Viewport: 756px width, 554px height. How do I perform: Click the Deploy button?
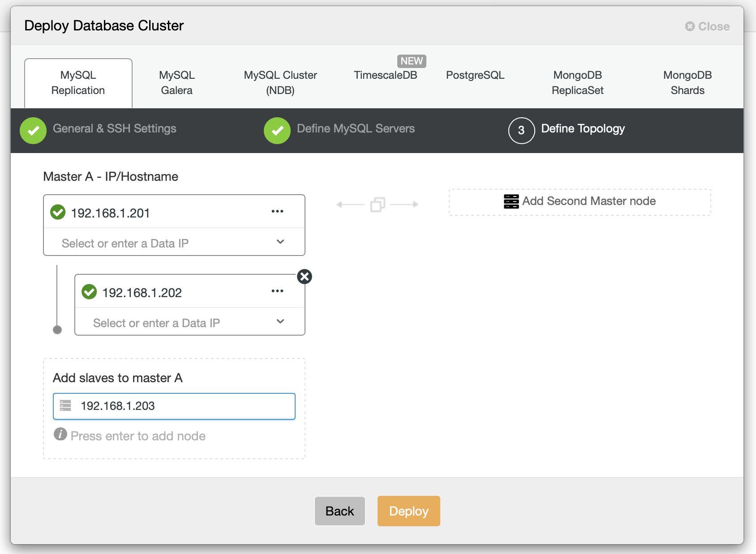(x=409, y=511)
